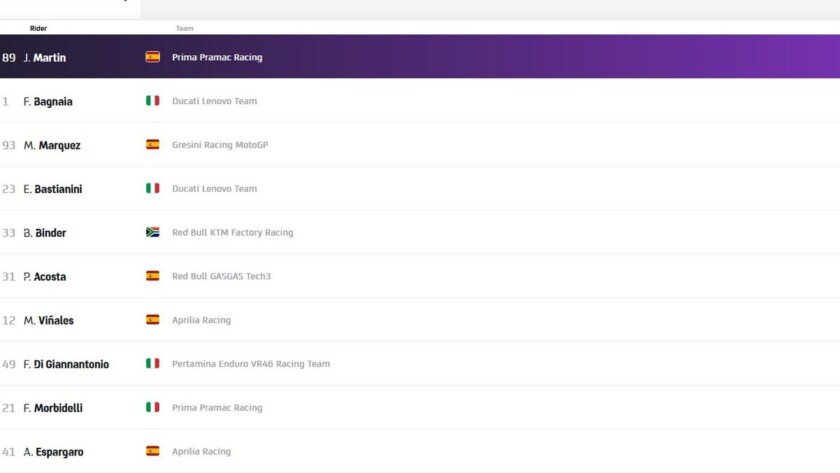
Task: Click Pertamina Enduro VR46 Racing Team
Action: [x=250, y=364]
